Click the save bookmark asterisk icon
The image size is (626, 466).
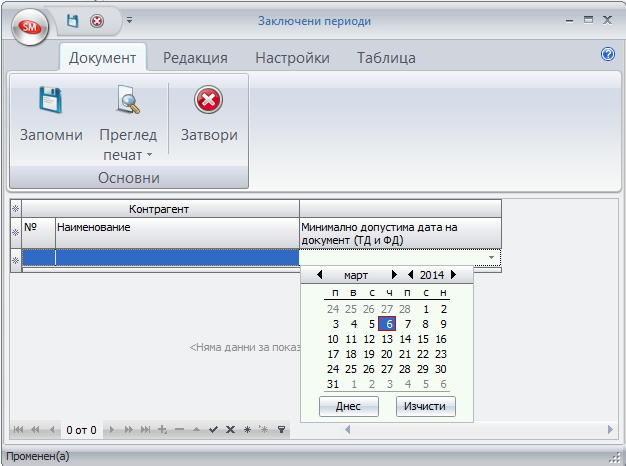point(247,430)
